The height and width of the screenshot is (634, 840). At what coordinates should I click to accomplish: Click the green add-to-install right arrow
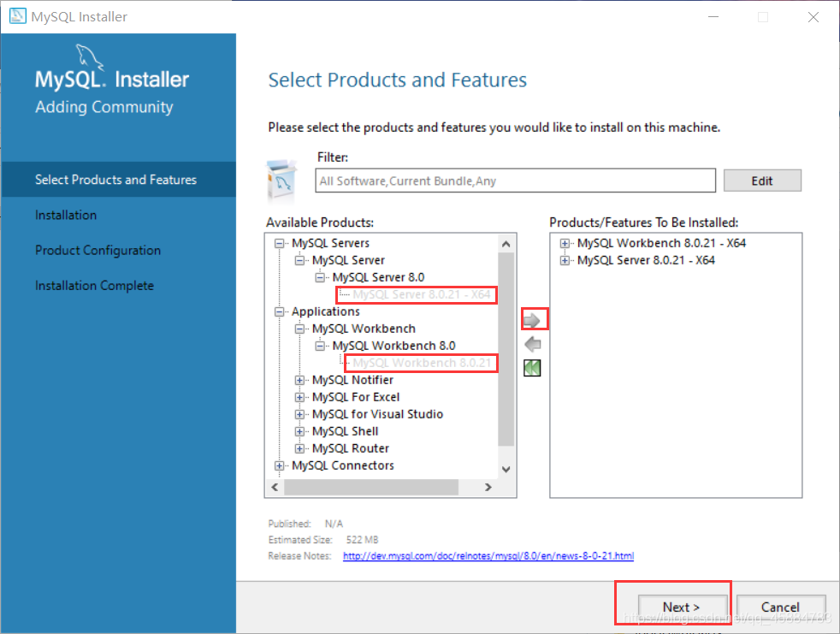532,321
